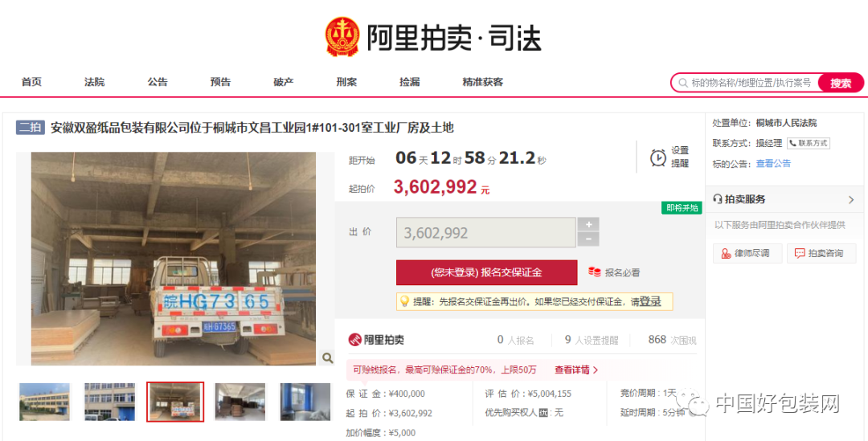Click the search input field
868x441 pixels.
coord(750,83)
